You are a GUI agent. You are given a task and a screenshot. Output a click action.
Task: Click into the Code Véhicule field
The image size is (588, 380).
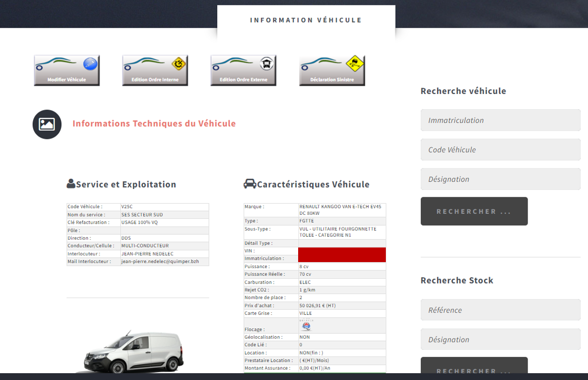pos(500,150)
